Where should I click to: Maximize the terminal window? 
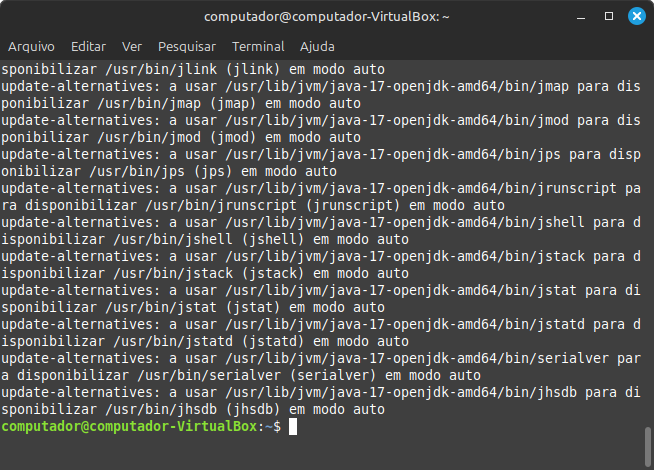(x=607, y=17)
